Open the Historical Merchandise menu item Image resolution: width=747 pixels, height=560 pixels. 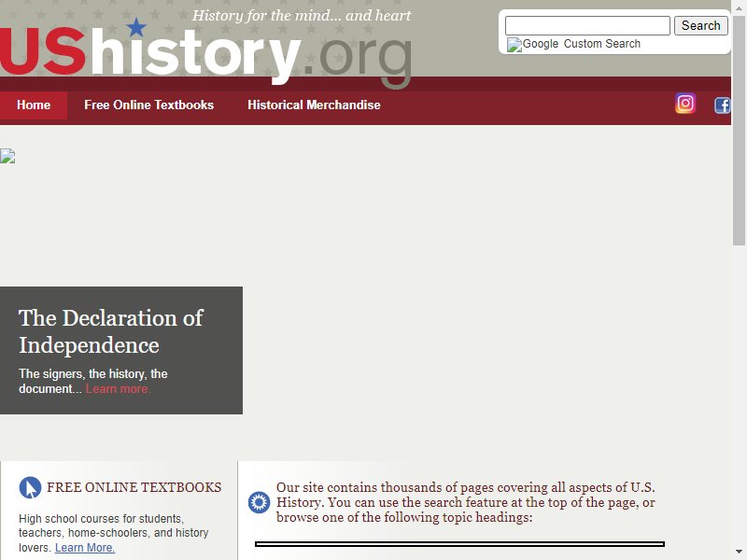click(314, 105)
